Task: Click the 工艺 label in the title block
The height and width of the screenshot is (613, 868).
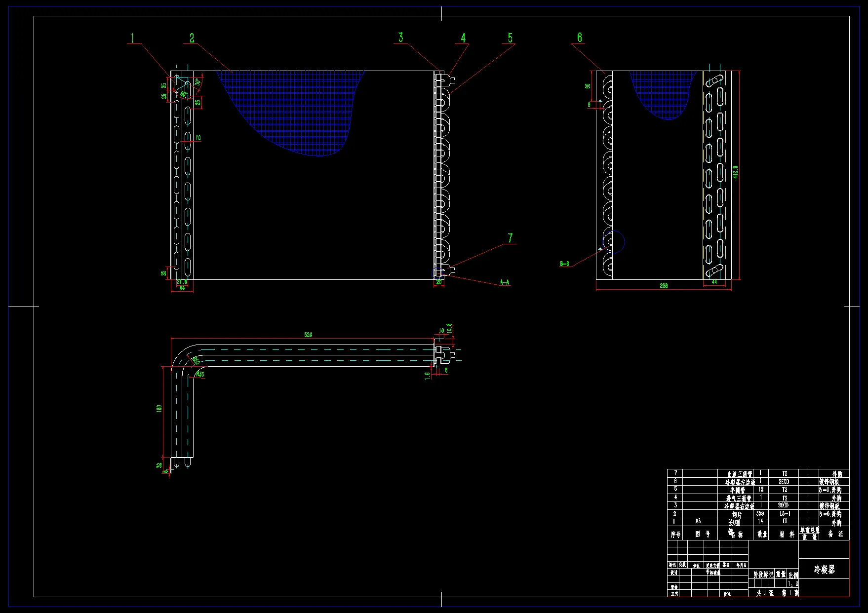Action: pos(674,594)
